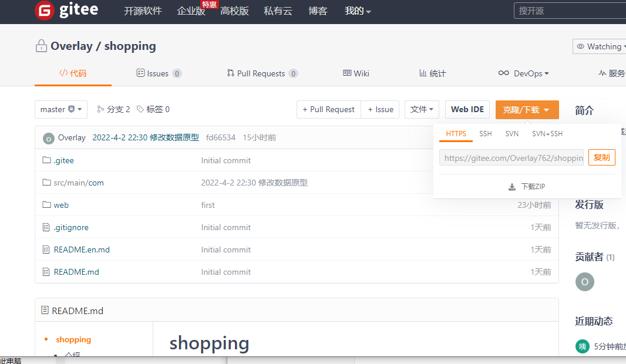626x364 pixels.
Task: Click the branch icon beside 分支 2
Action: coord(100,109)
